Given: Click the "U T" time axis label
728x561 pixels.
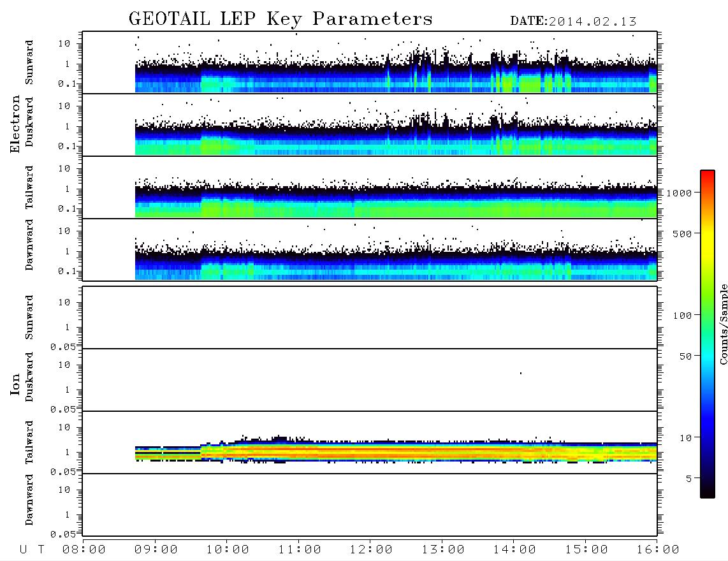Looking at the screenshot, I should (32, 550).
